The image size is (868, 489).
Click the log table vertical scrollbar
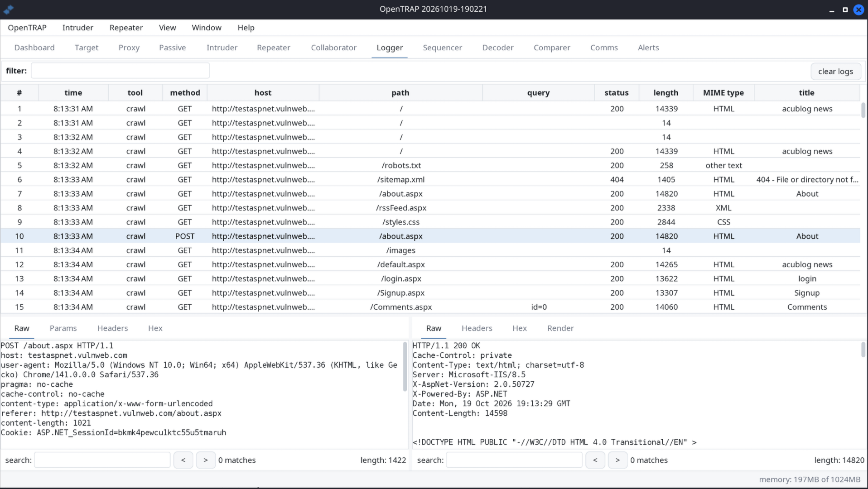point(863,110)
